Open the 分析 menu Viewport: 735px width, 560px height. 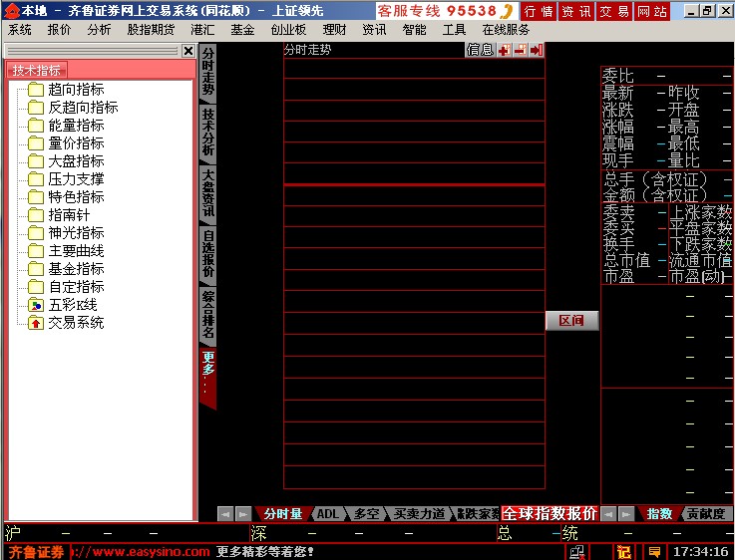pos(99,30)
